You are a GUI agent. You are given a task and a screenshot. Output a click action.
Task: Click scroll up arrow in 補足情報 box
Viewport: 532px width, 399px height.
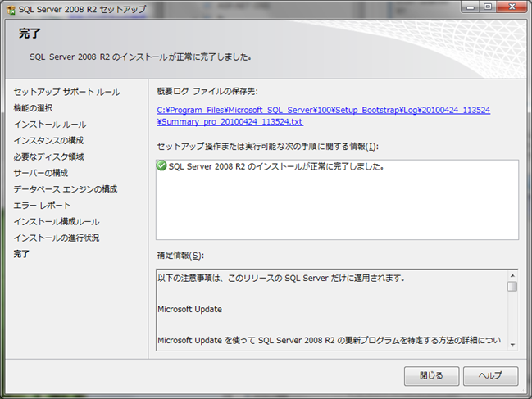tap(512, 275)
